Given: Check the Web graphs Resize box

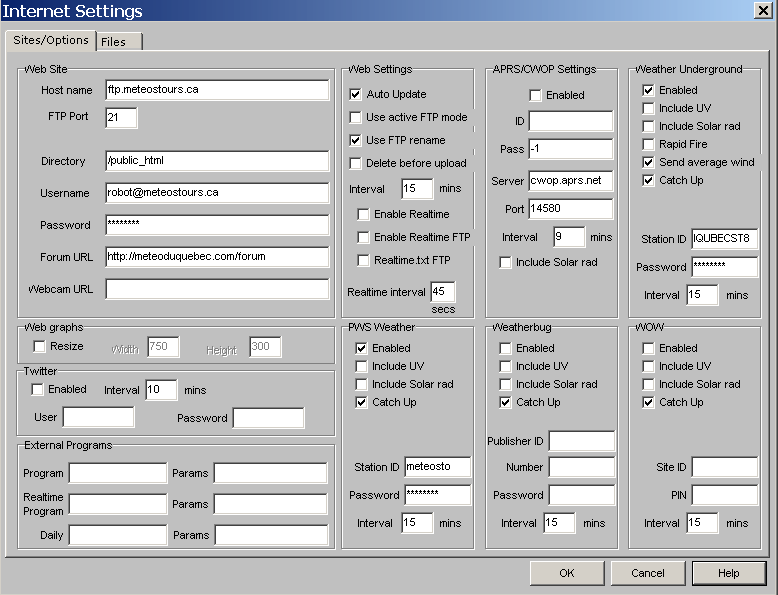Looking at the screenshot, I should point(40,346).
